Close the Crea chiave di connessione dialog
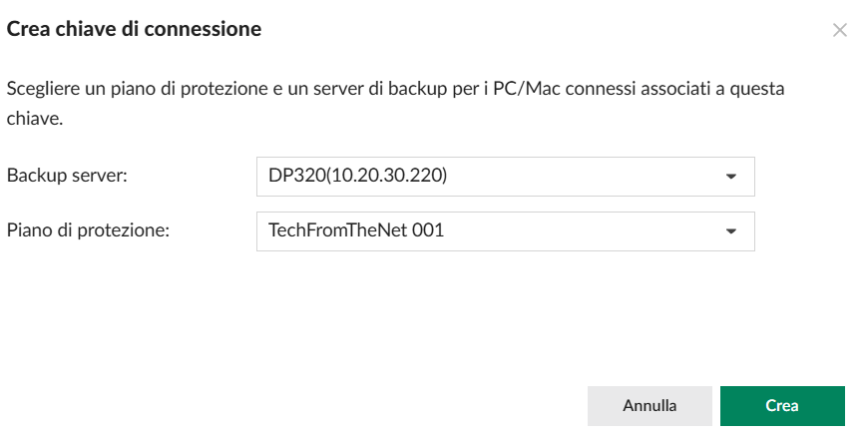Screen dimensions: 868x440 coord(840,30)
